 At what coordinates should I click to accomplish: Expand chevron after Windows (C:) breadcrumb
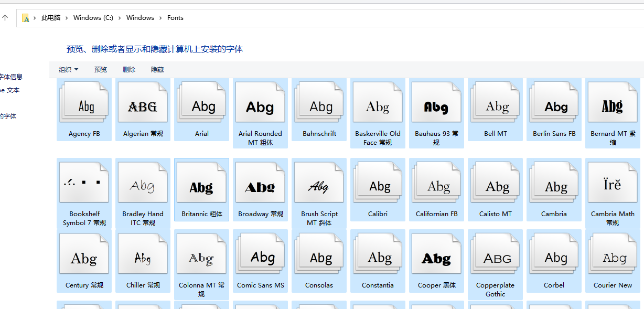120,18
